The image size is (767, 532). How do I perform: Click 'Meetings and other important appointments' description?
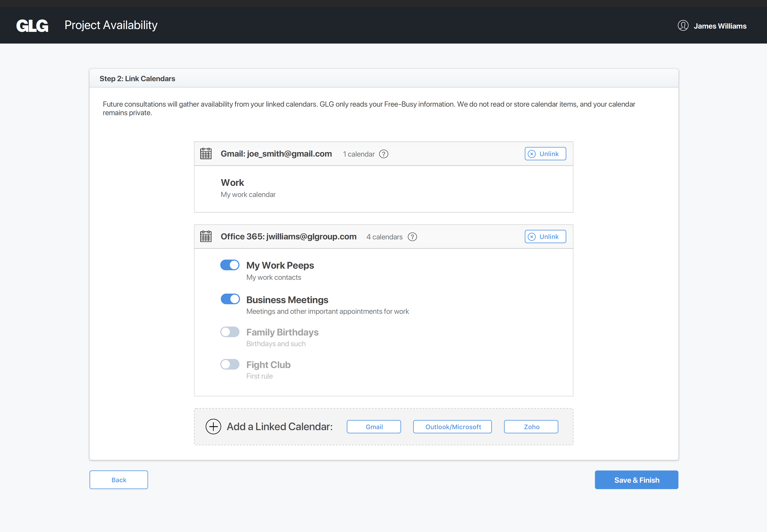(327, 311)
